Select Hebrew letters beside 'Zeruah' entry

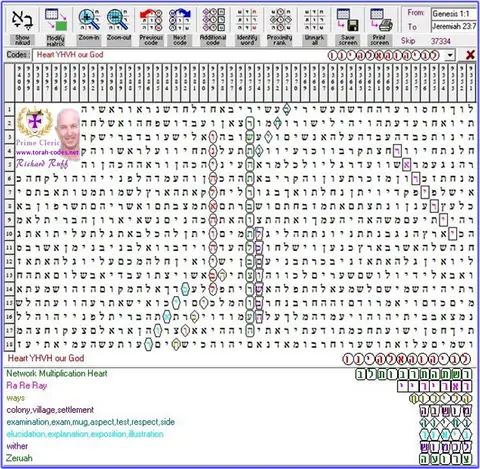coord(446,459)
